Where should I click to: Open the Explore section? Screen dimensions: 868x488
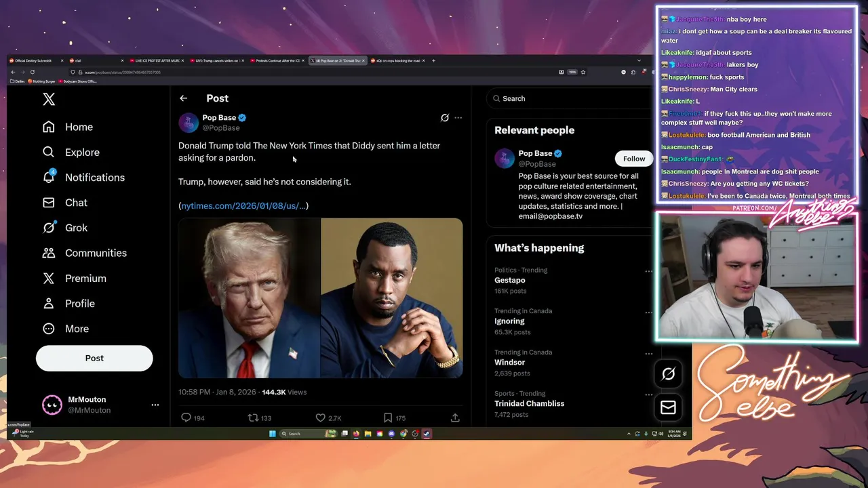point(71,152)
